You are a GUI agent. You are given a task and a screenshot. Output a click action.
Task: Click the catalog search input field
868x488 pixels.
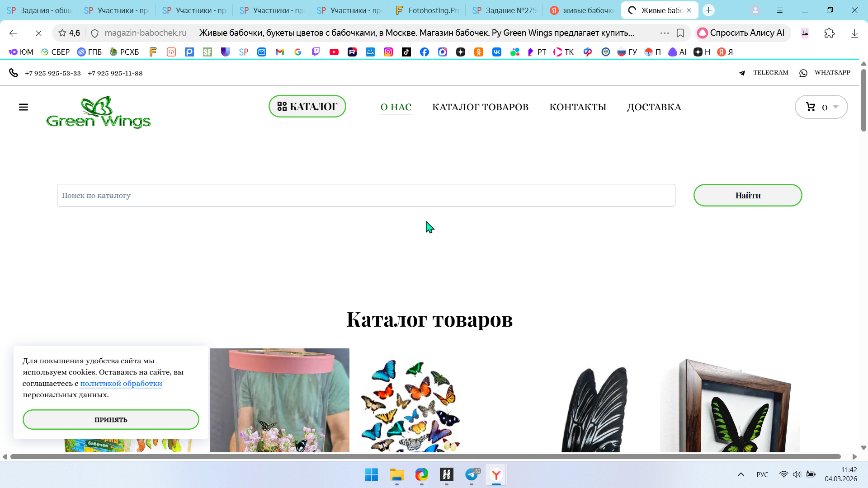click(366, 195)
